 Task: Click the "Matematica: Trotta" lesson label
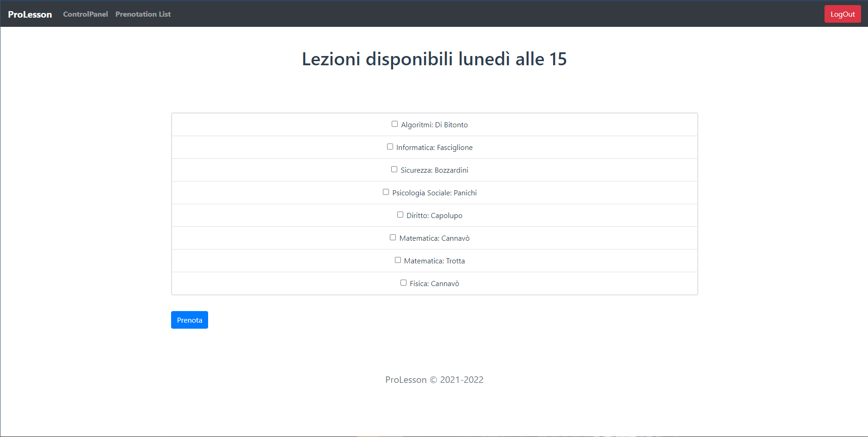[434, 261]
